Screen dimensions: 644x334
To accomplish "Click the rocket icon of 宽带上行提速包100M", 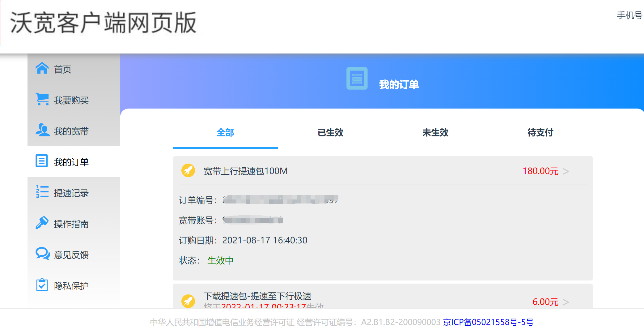I will click(x=188, y=170).
